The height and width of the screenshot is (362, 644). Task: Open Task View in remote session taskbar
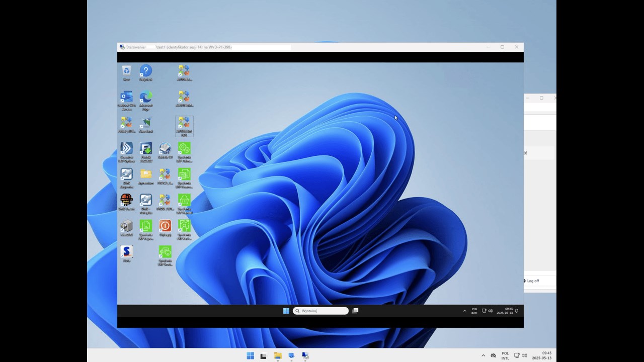click(355, 311)
